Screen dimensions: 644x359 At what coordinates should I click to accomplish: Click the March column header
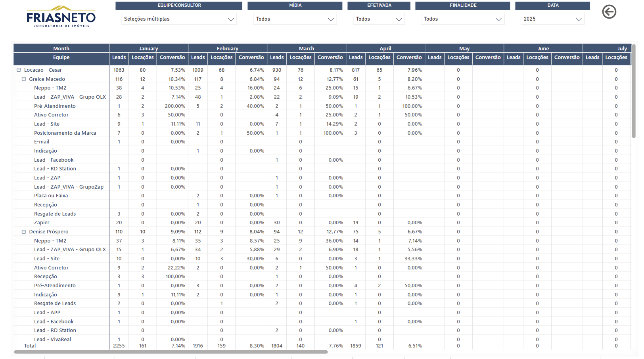[307, 48]
